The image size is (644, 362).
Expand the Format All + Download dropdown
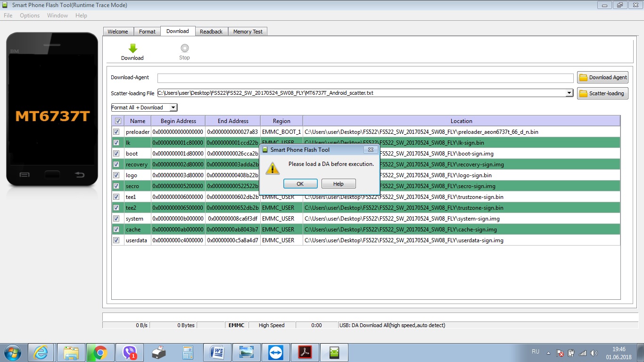tap(173, 107)
